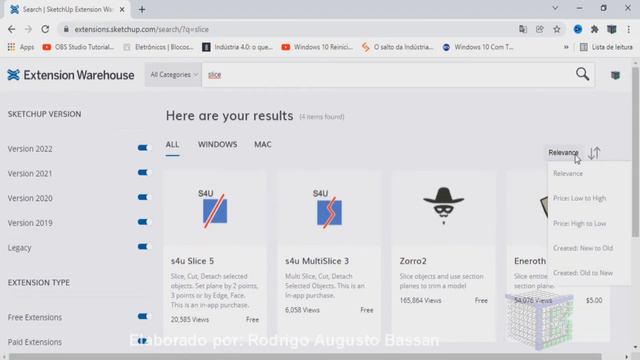This screenshot has width=640, height=360.
Task: Open the Indústria 4.0 bookmark
Action: [238, 47]
